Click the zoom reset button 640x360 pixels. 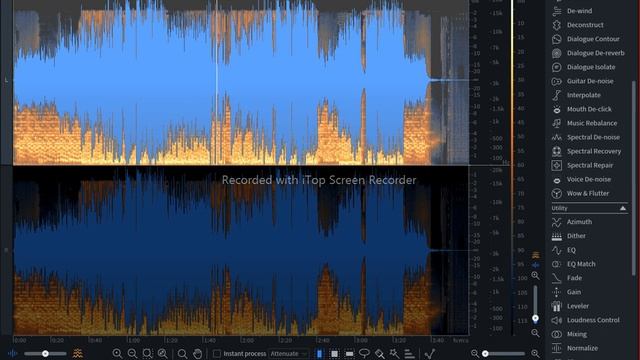(x=162, y=353)
